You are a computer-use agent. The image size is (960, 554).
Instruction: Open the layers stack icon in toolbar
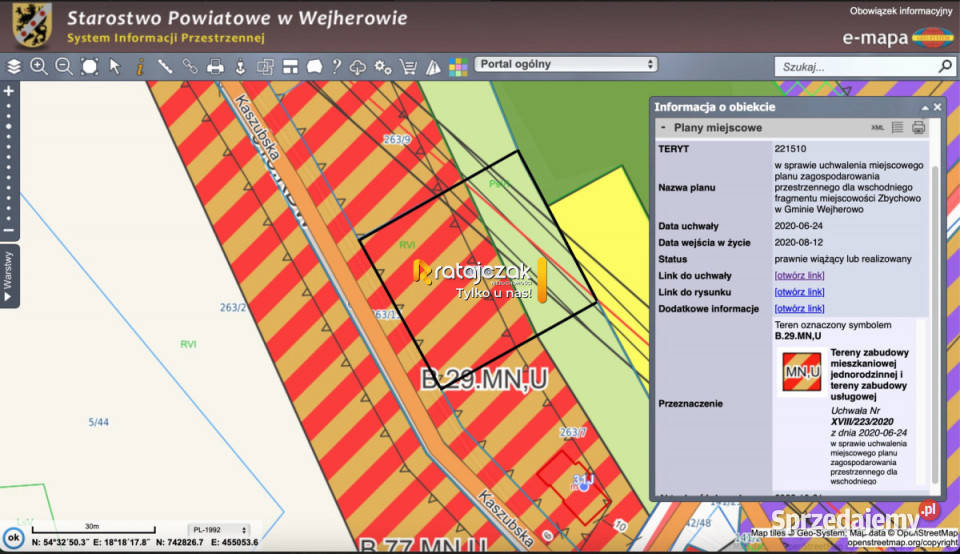(x=13, y=66)
